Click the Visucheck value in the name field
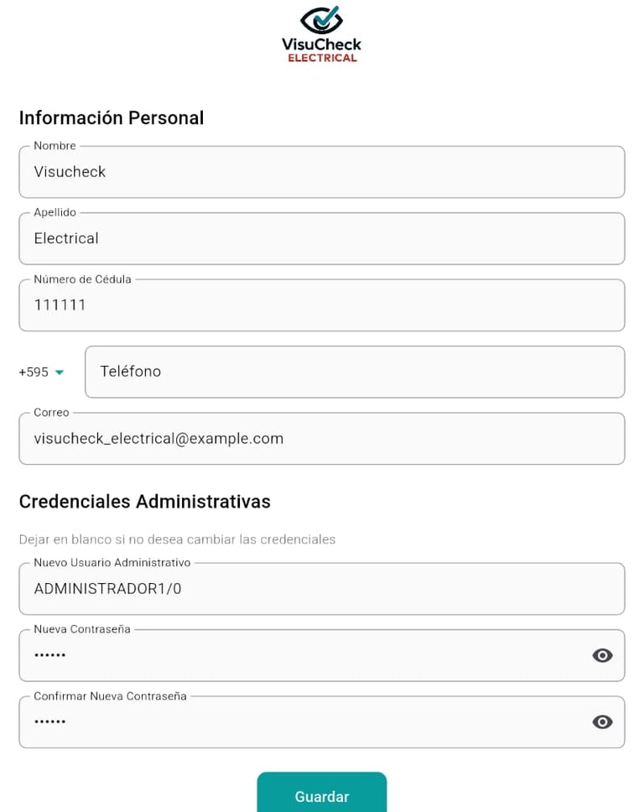This screenshot has width=644, height=812. (x=70, y=172)
